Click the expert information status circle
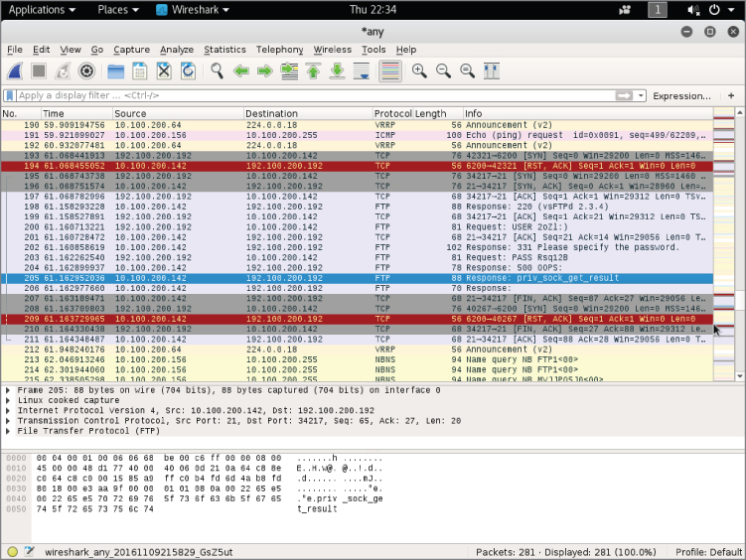The image size is (746, 560). 12,552
